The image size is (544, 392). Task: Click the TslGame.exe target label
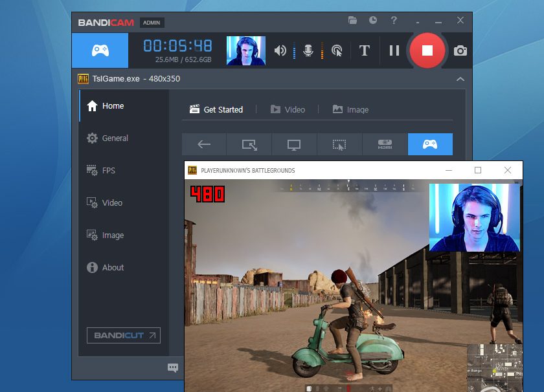click(137, 79)
